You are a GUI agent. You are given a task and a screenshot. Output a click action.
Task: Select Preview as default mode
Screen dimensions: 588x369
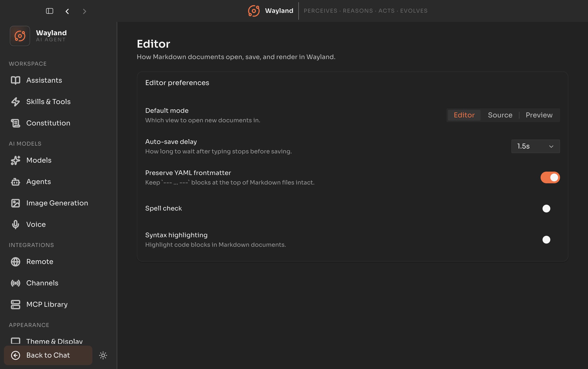point(539,115)
